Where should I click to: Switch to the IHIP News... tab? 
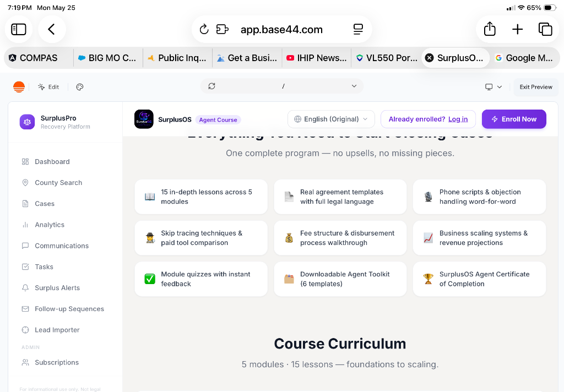coord(317,58)
